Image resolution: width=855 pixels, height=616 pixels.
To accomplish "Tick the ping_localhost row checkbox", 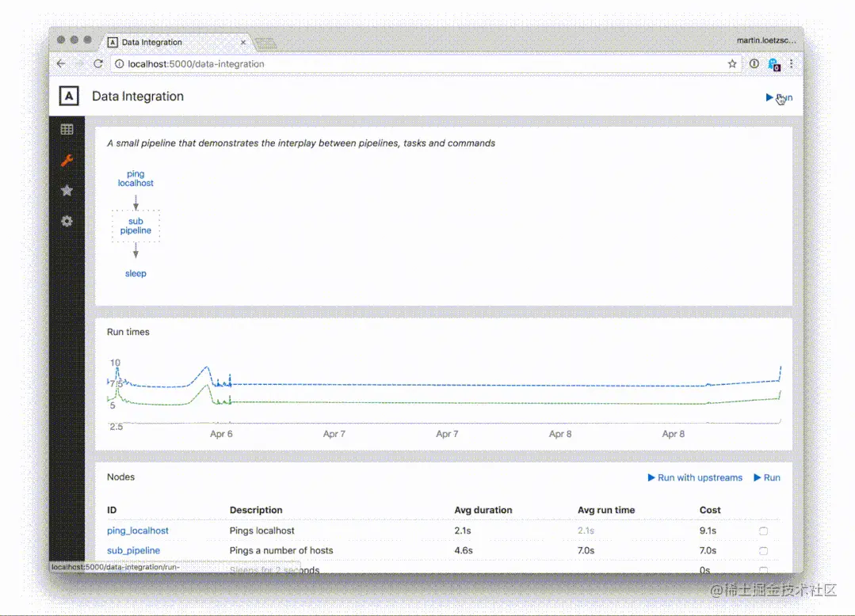I will coord(763,530).
